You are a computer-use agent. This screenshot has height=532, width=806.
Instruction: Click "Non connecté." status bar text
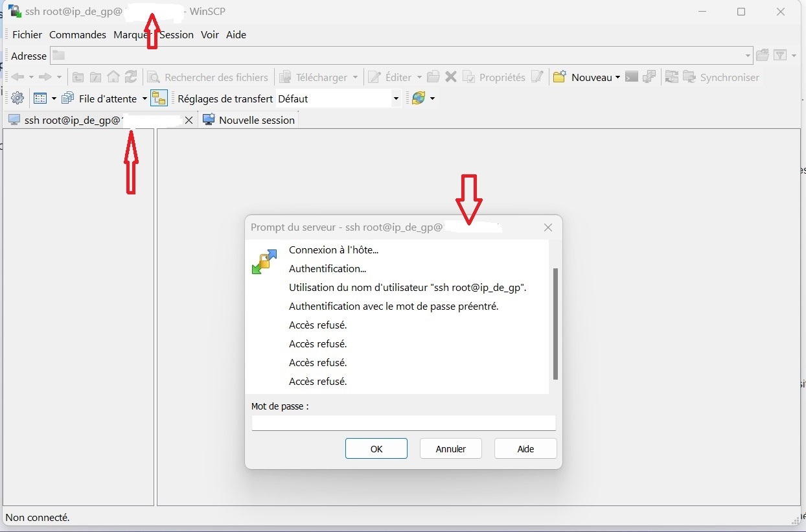[x=38, y=517]
